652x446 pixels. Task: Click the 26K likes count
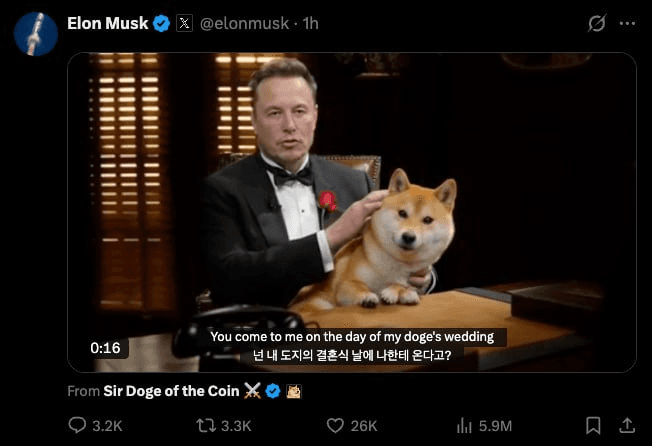[364, 426]
